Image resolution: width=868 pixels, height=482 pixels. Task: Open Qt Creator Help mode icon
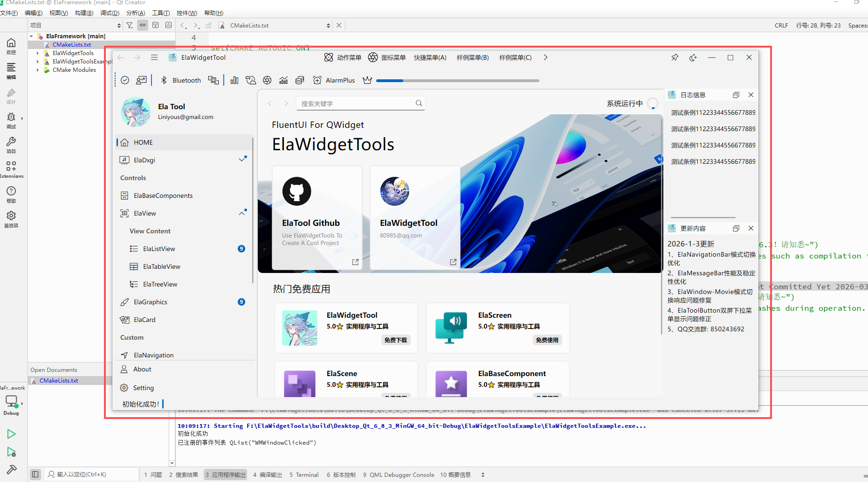[11, 194]
